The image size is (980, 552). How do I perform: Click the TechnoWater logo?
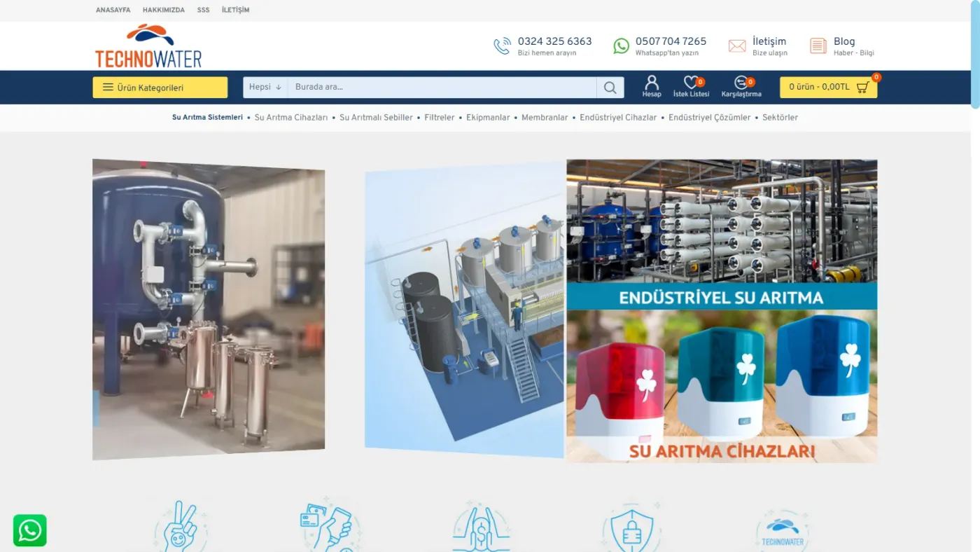coord(148,46)
